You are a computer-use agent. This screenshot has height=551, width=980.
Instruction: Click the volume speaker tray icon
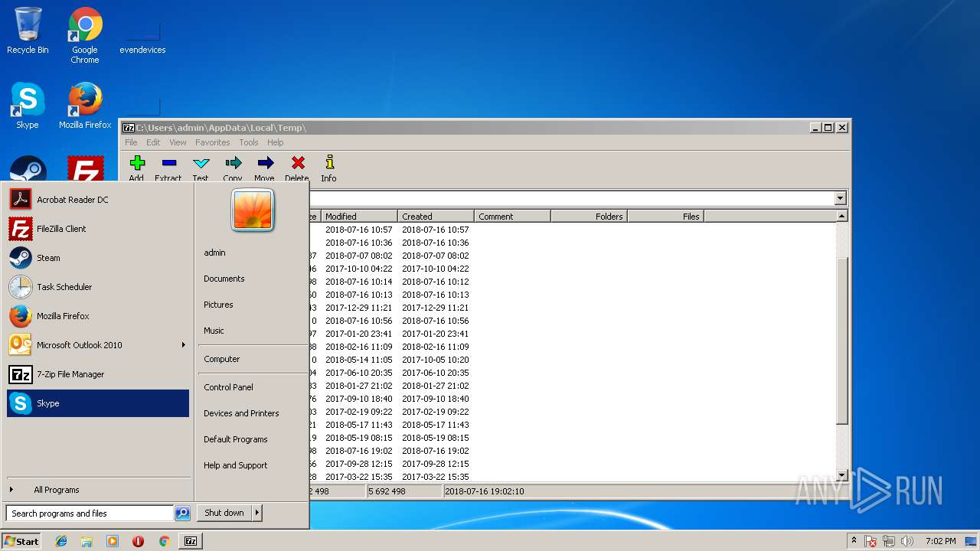(906, 541)
